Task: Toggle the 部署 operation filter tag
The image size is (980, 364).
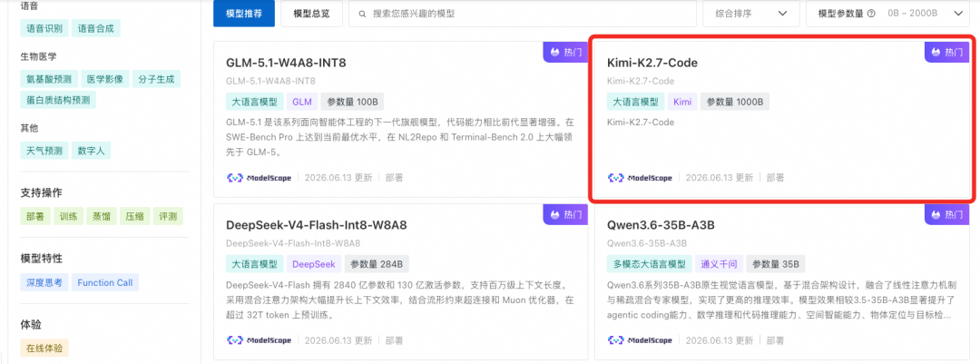Action: click(35, 216)
